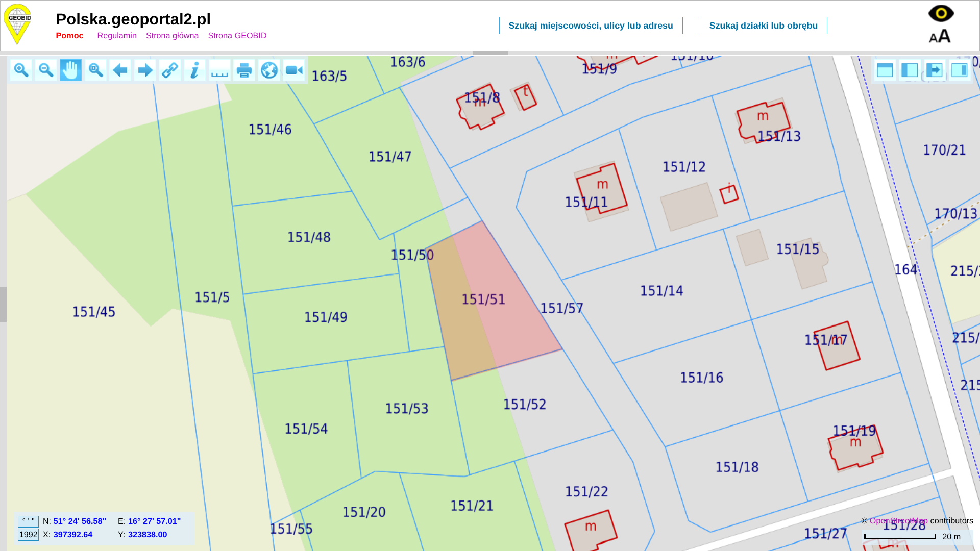Viewport: 980px width, 551px height.
Task: Go to previous map view arrow
Action: [120, 70]
